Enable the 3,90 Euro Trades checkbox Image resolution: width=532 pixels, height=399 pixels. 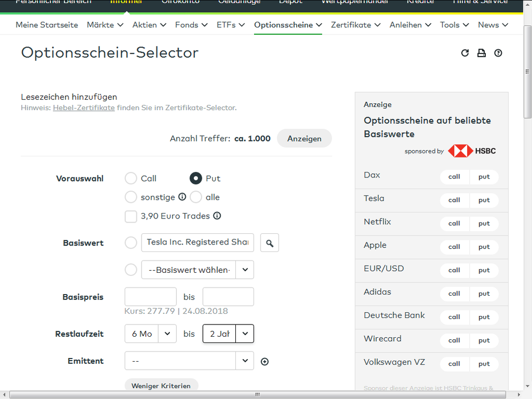[x=130, y=216]
